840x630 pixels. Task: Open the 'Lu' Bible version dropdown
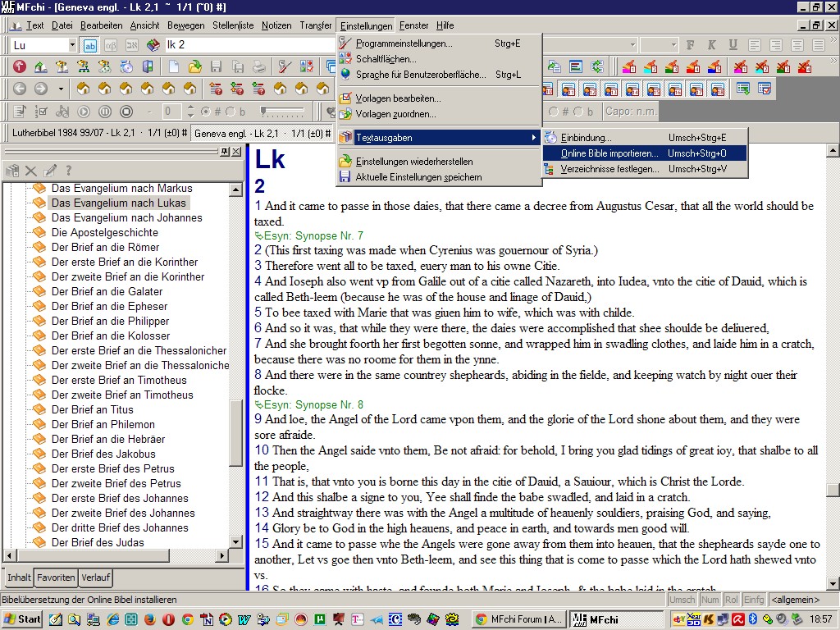[72, 45]
